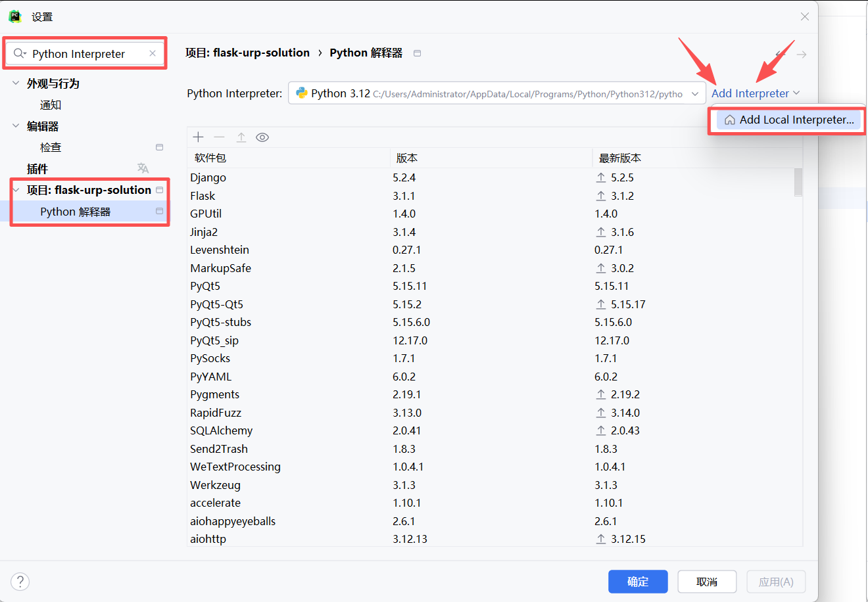Clear the settings search field

point(153,53)
